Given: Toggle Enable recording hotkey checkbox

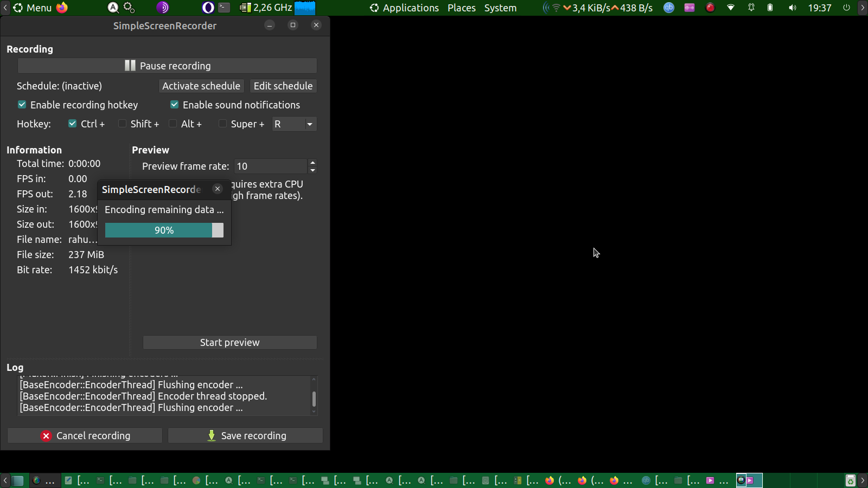Looking at the screenshot, I should [x=22, y=105].
